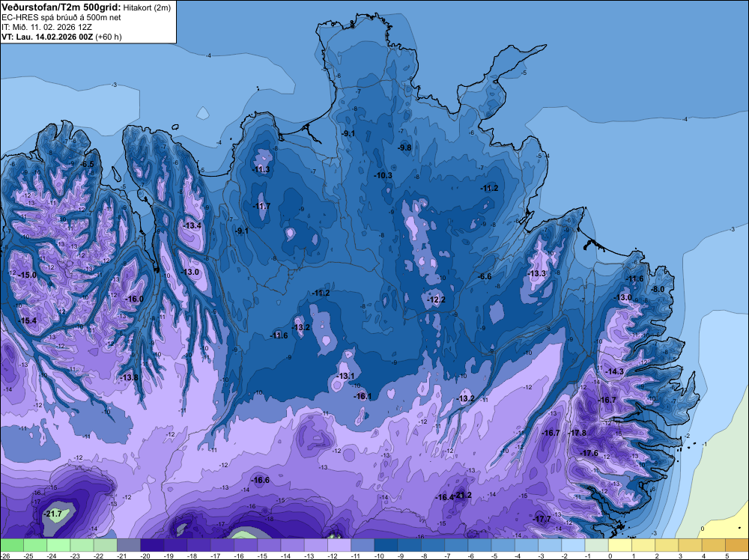This screenshot has width=749, height=560.
Task: Click the -15.0 temperature value on the map
Action: 27,275
